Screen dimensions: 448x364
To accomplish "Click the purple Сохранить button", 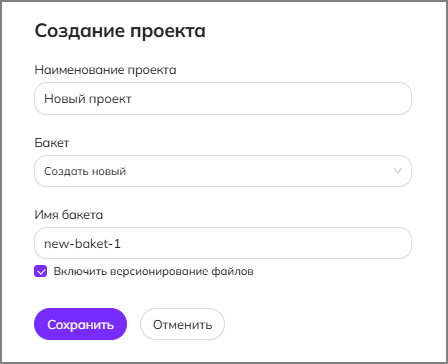I will pos(80,324).
